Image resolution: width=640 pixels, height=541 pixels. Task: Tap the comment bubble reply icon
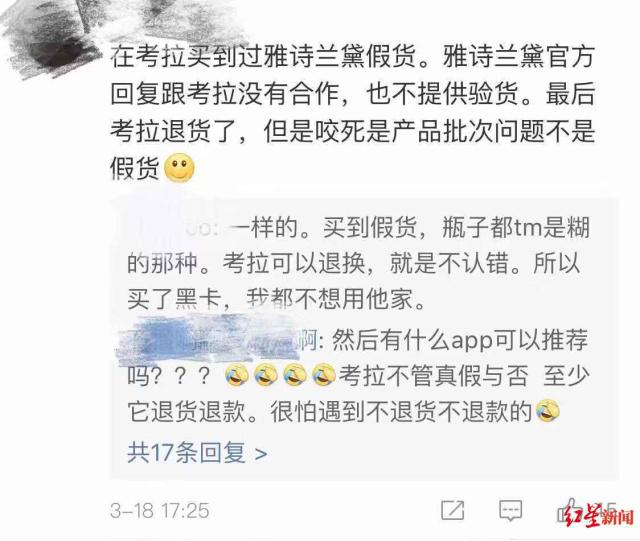[511, 510]
